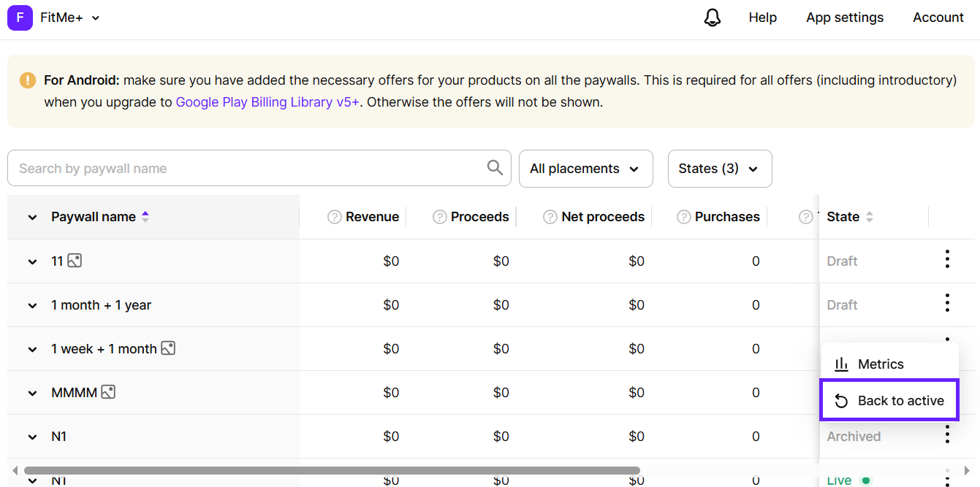Viewport: 980px width, 487px height.
Task: Expand the 1 month + 1 year row
Action: (31, 304)
